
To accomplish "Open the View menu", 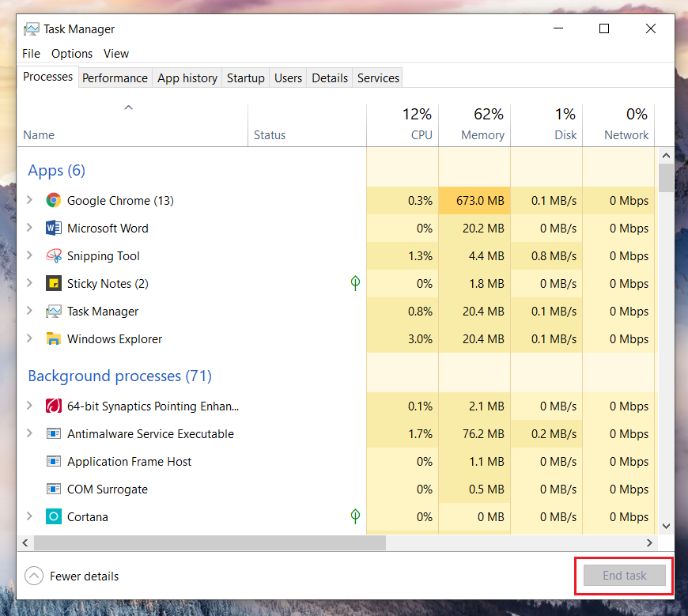I will pyautogui.click(x=116, y=54).
